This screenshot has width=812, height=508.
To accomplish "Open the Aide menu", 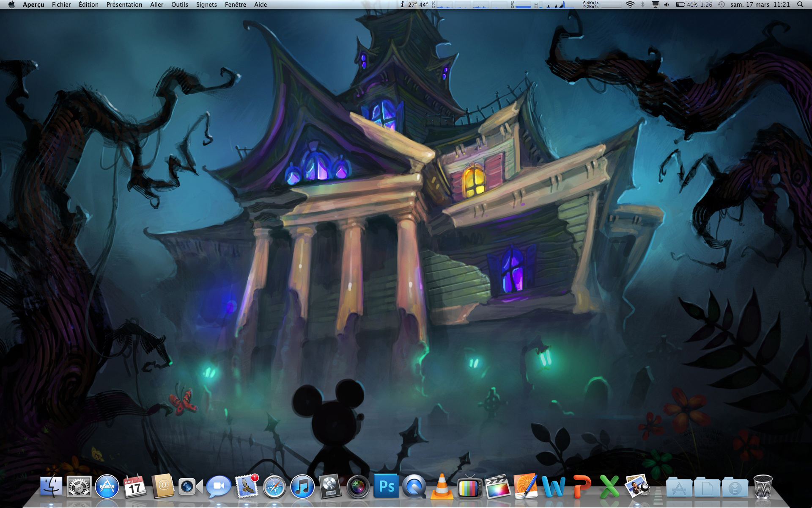I will tap(261, 5).
